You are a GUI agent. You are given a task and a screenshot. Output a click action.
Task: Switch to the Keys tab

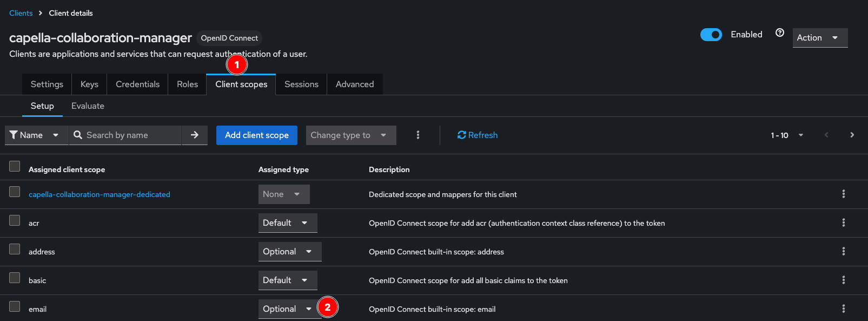tap(89, 84)
